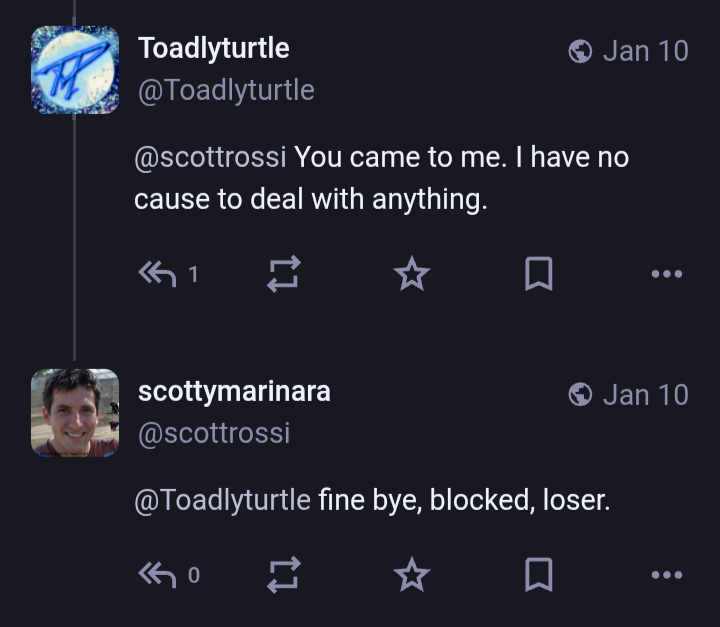The height and width of the screenshot is (627, 720).
Task: Open scottymarinara's profile photo
Action: tap(75, 413)
